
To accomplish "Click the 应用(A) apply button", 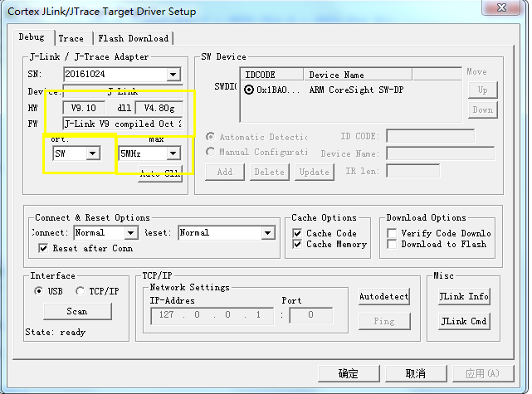I will [x=482, y=373].
